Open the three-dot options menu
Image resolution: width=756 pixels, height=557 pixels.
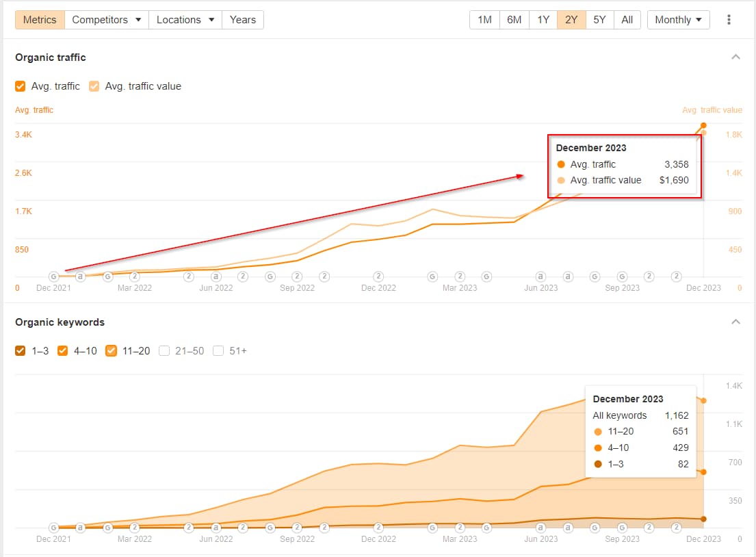tap(729, 19)
